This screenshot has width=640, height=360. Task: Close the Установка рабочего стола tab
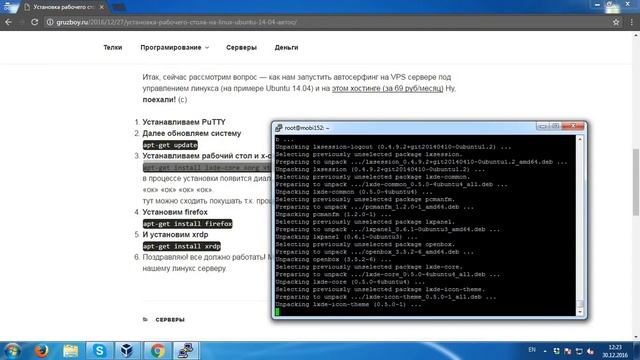coord(102,7)
